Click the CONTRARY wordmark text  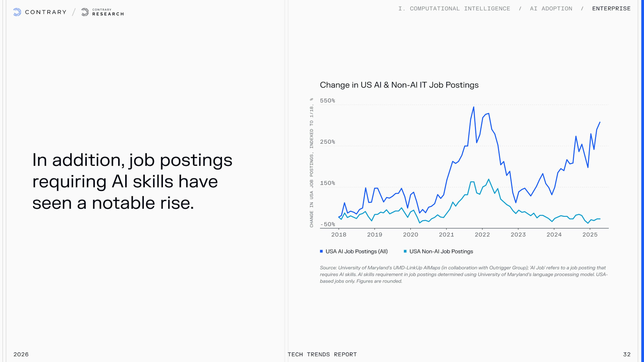point(46,12)
